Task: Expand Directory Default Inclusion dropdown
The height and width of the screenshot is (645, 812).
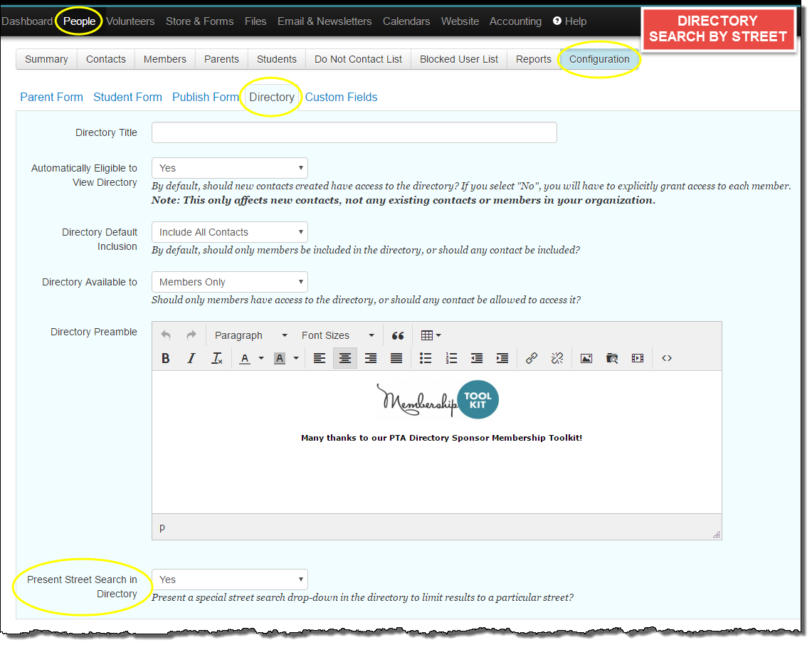Action: (230, 232)
